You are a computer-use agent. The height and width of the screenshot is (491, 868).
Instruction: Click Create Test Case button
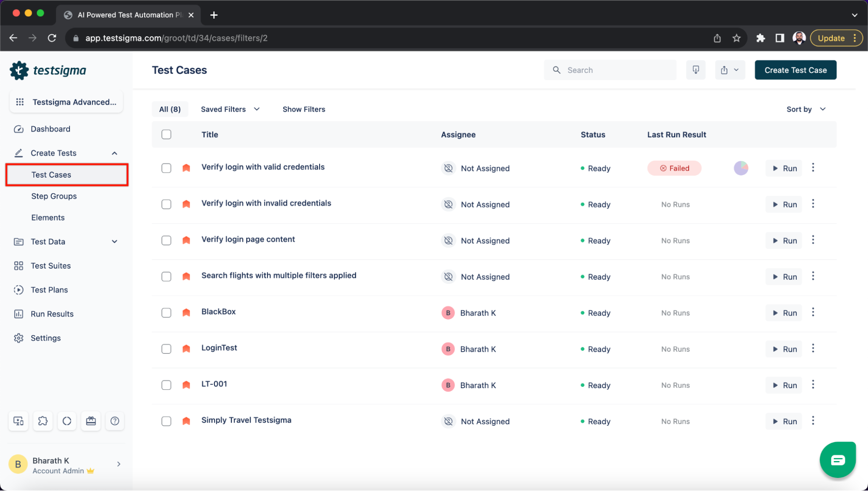(x=795, y=70)
